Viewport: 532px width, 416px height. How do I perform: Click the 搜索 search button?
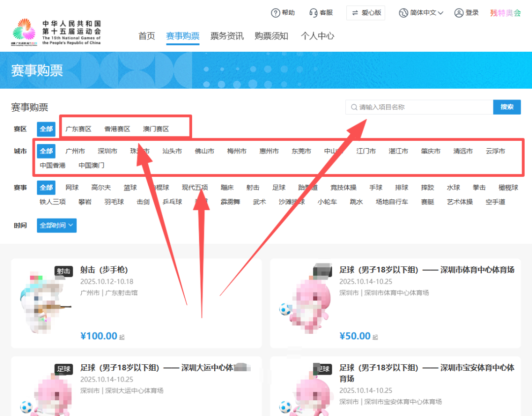[x=507, y=107]
